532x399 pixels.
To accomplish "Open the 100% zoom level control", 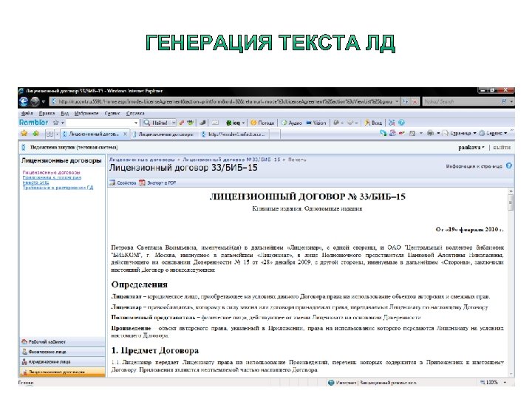I will pyautogui.click(x=494, y=383).
